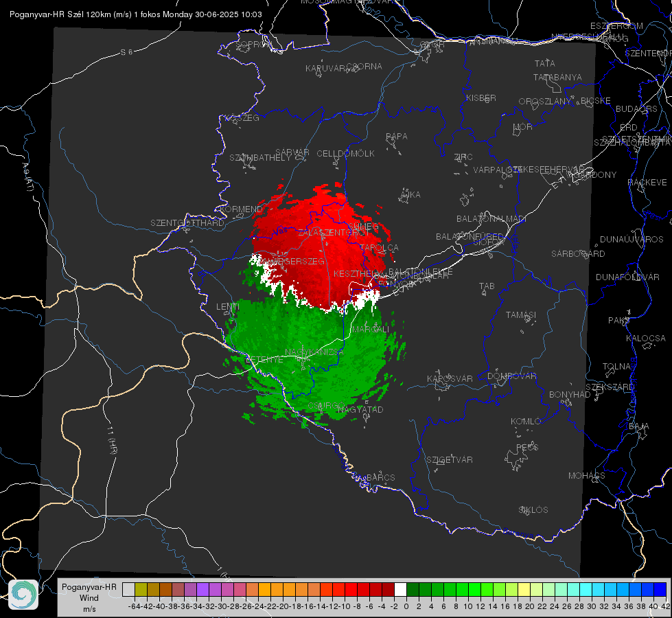Click the bright green swatch between 10 and 12

(x=474, y=589)
